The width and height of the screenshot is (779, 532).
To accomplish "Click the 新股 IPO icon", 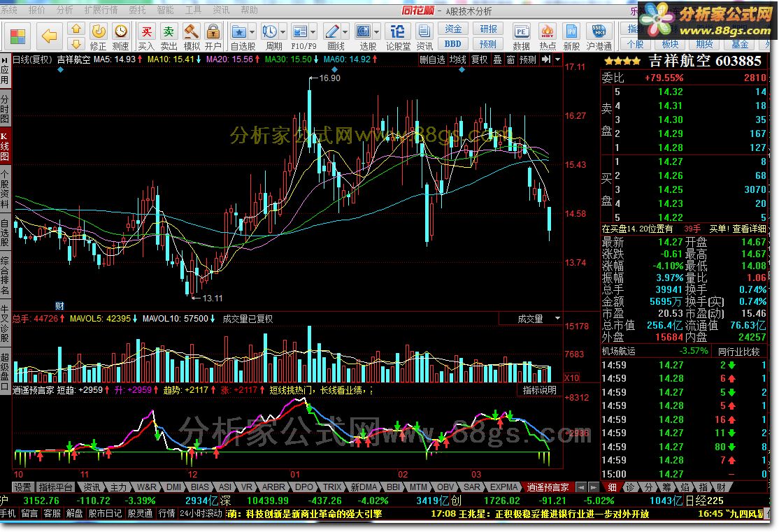I will tap(571, 31).
